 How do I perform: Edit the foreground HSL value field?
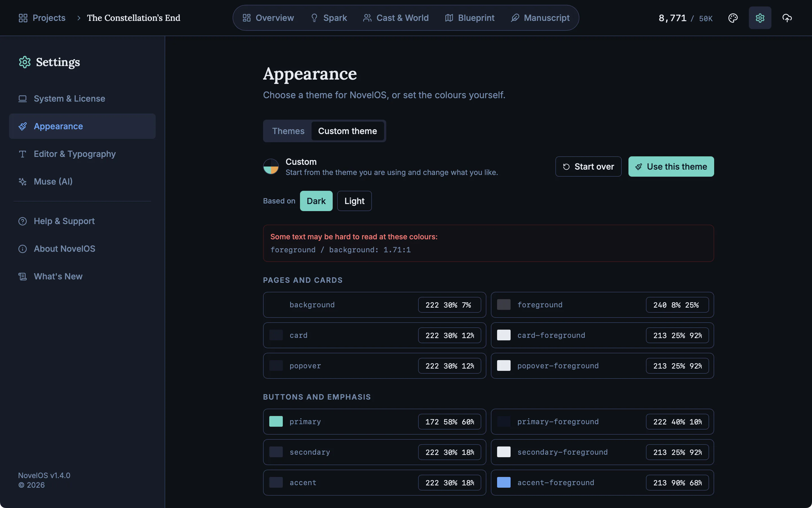[678, 305]
